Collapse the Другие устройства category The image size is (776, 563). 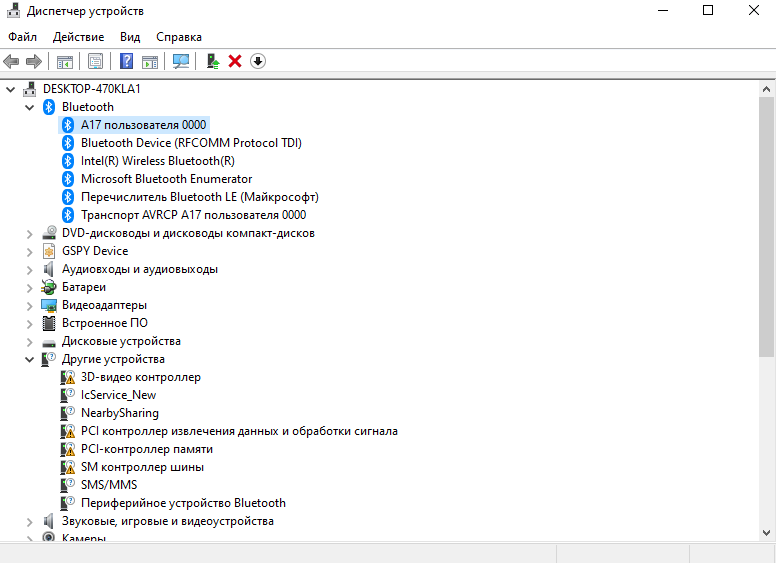click(30, 360)
